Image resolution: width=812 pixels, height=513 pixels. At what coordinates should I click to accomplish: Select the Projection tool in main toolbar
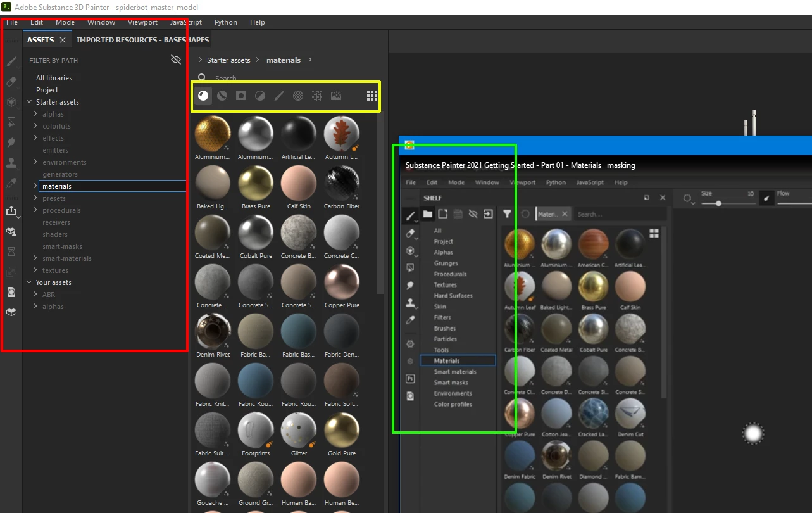click(11, 102)
